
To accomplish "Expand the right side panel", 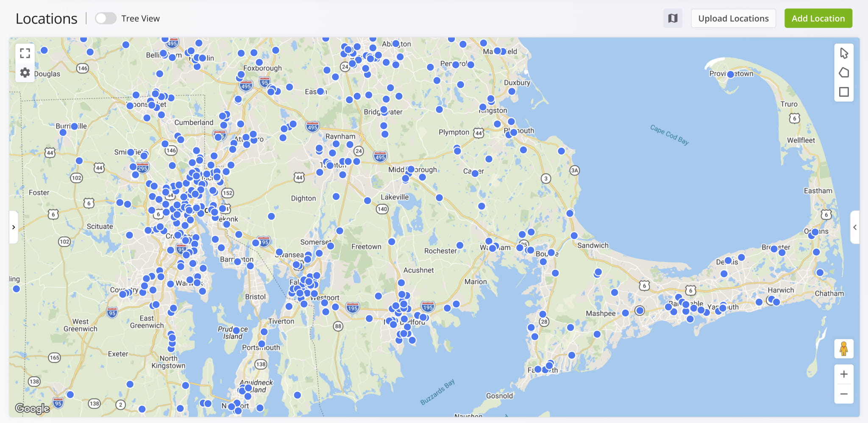I will [x=855, y=227].
